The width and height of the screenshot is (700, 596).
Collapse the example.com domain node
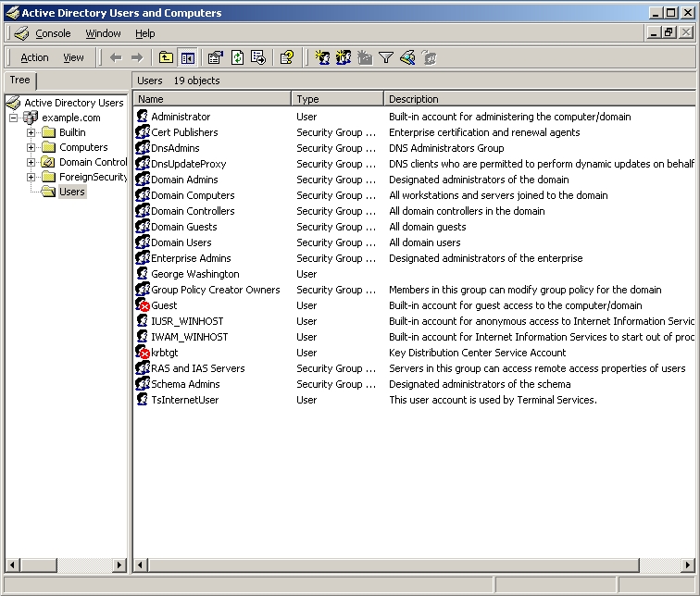[x=14, y=118]
